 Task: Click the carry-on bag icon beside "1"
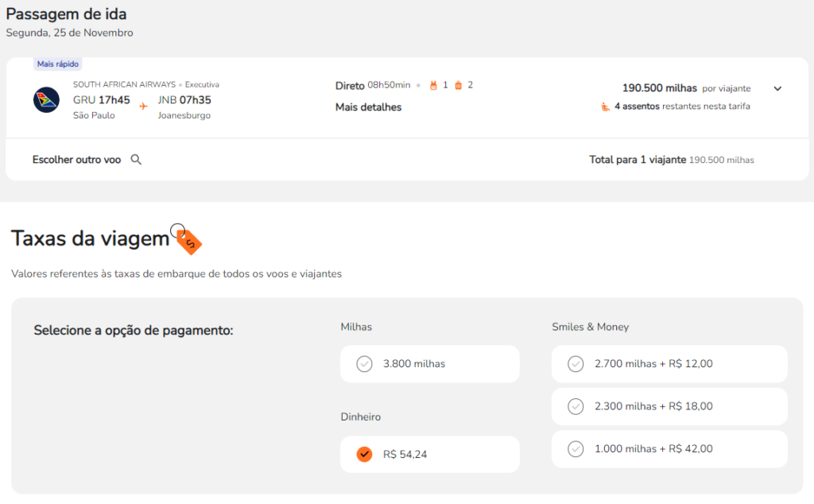433,85
